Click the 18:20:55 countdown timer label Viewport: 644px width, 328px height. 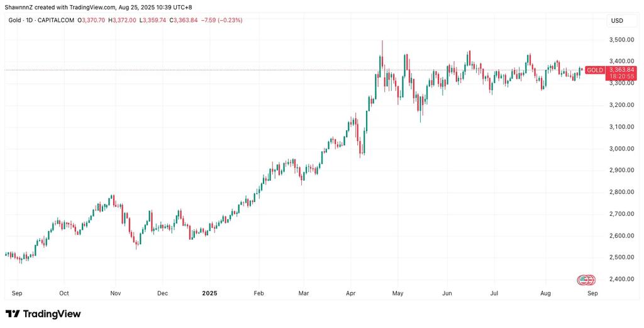[620, 76]
